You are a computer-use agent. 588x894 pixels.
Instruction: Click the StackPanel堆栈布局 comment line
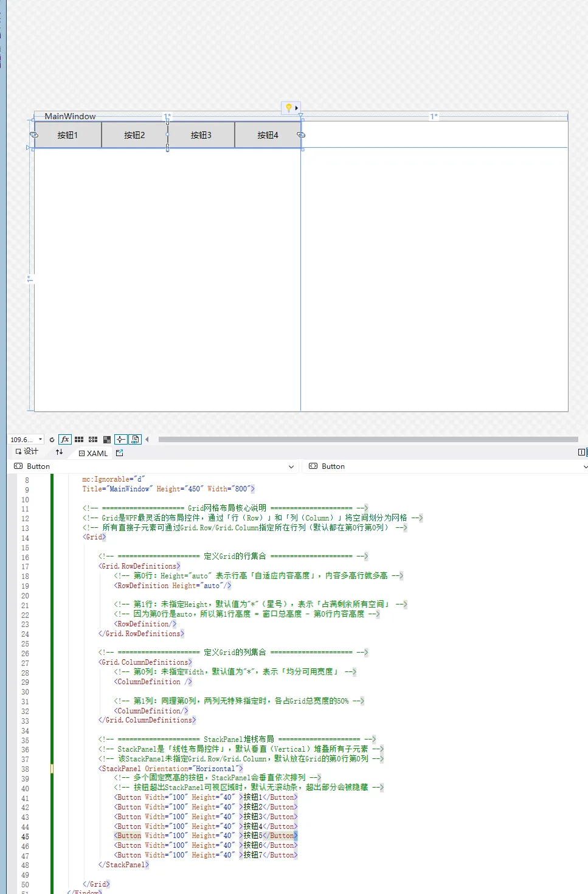237,740
